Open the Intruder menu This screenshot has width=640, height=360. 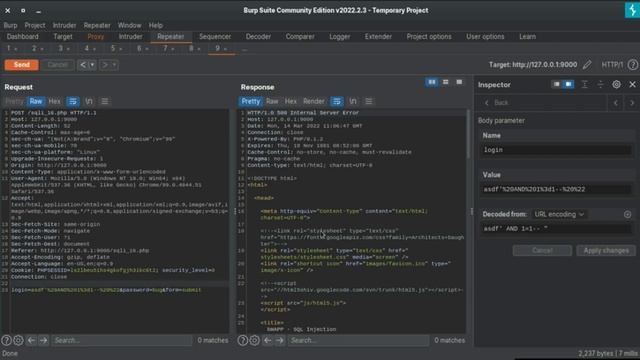coord(64,25)
